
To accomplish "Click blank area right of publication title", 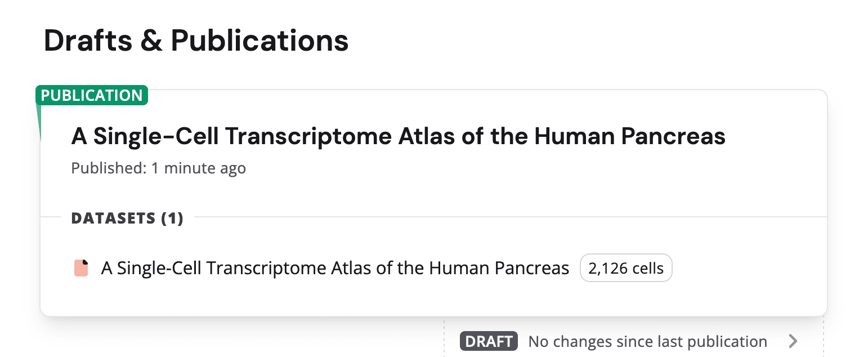I will coord(777,136).
